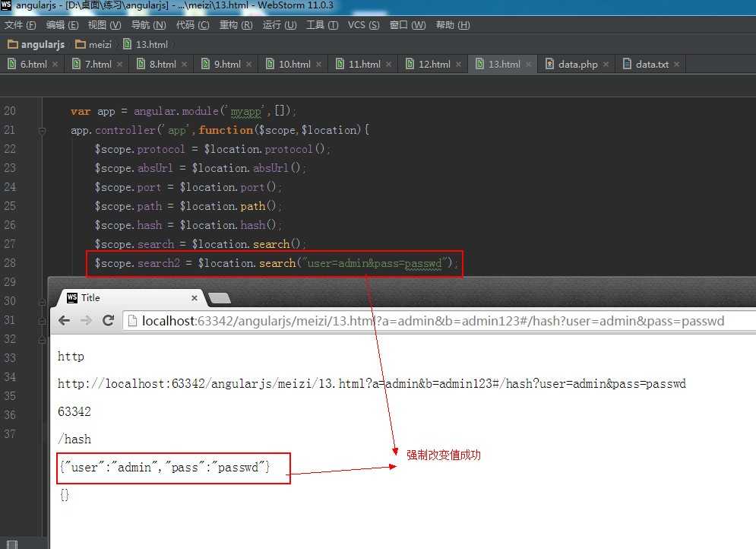
Task: Close the browser tab named Title
Action: tap(195, 298)
